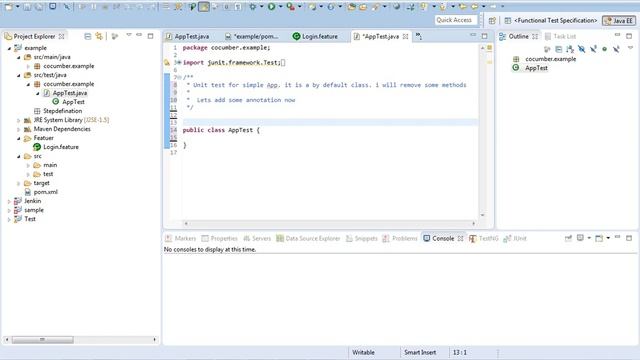
Task: Collapse the example project node
Action: tap(9, 48)
